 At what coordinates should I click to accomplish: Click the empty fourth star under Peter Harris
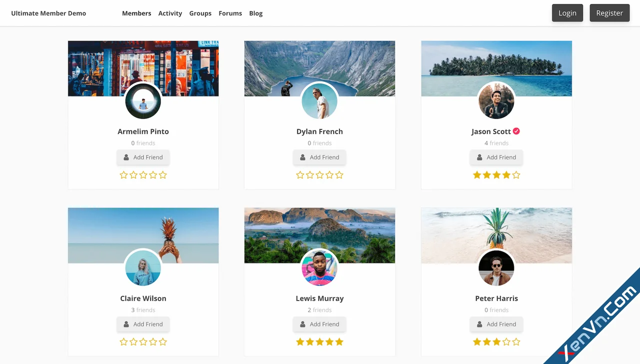pyautogui.click(x=506, y=342)
